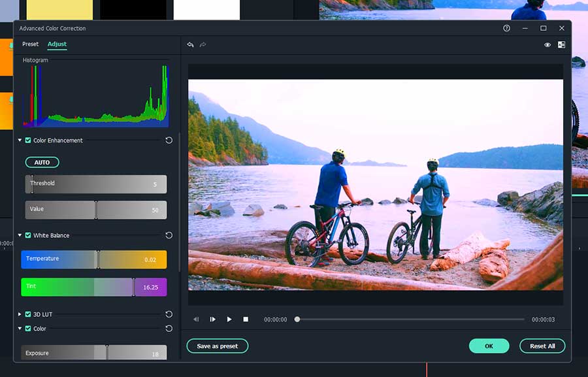Reset the Color Enhancement section

169,140
